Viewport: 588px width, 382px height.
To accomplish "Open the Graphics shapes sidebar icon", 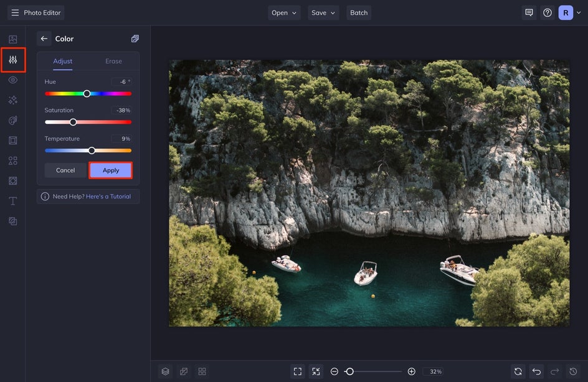I will tap(12, 161).
